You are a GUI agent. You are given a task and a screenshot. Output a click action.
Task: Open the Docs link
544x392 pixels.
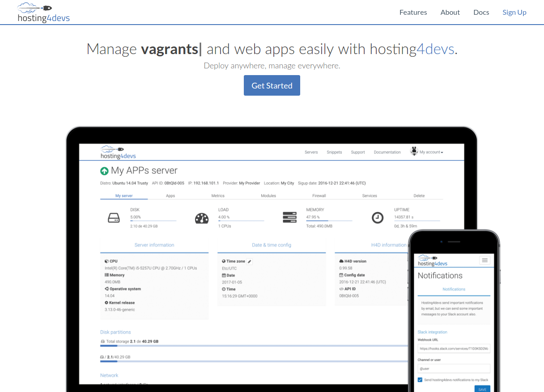pyautogui.click(x=481, y=12)
